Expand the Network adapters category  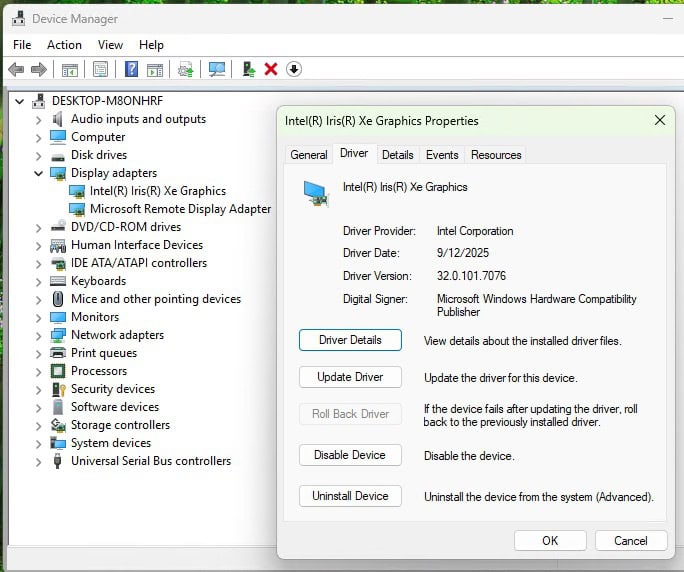pos(39,335)
